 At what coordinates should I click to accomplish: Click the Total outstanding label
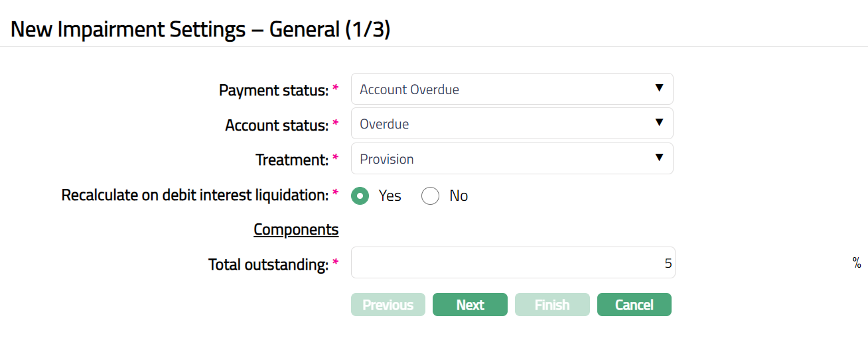268,264
